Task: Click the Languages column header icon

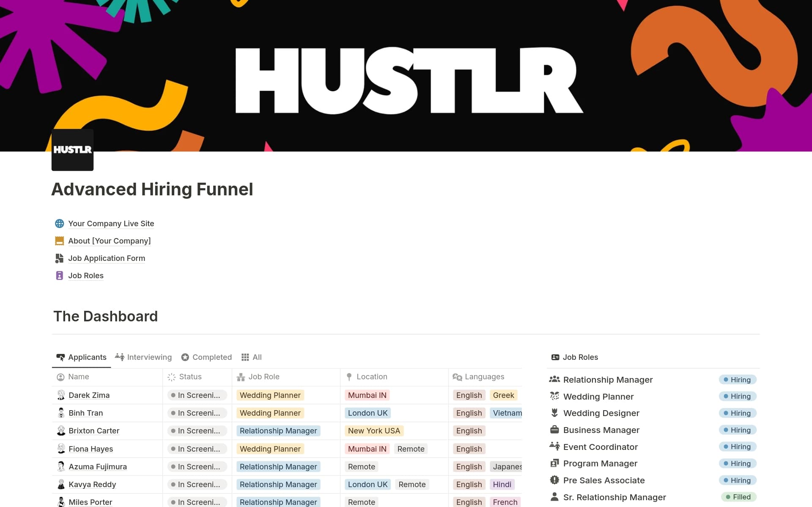Action: point(456,376)
